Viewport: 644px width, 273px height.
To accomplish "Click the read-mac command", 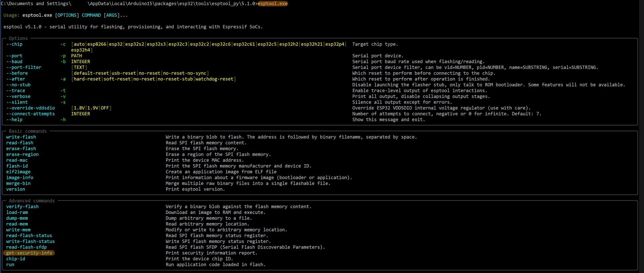I will point(17,160).
